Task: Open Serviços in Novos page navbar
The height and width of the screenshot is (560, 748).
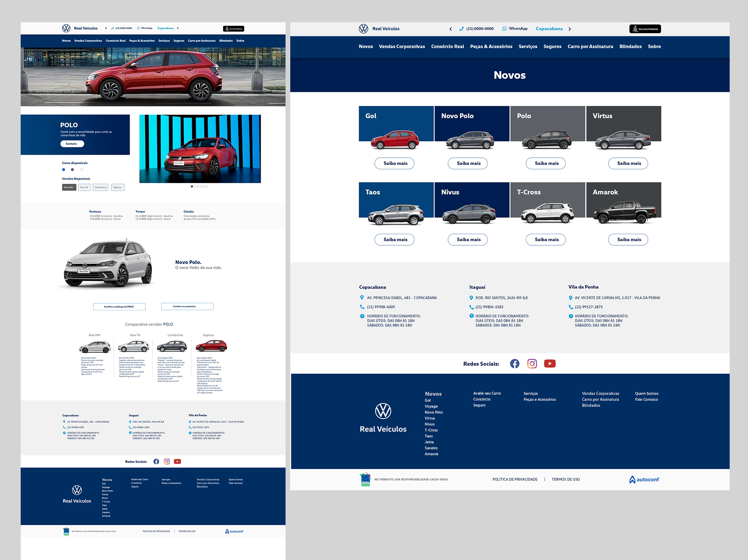Action: 528,46
